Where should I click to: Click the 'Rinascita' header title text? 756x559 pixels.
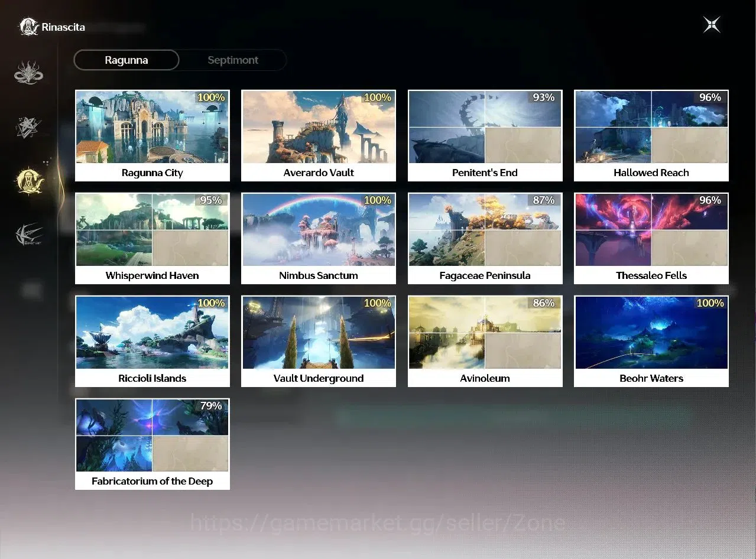63,27
